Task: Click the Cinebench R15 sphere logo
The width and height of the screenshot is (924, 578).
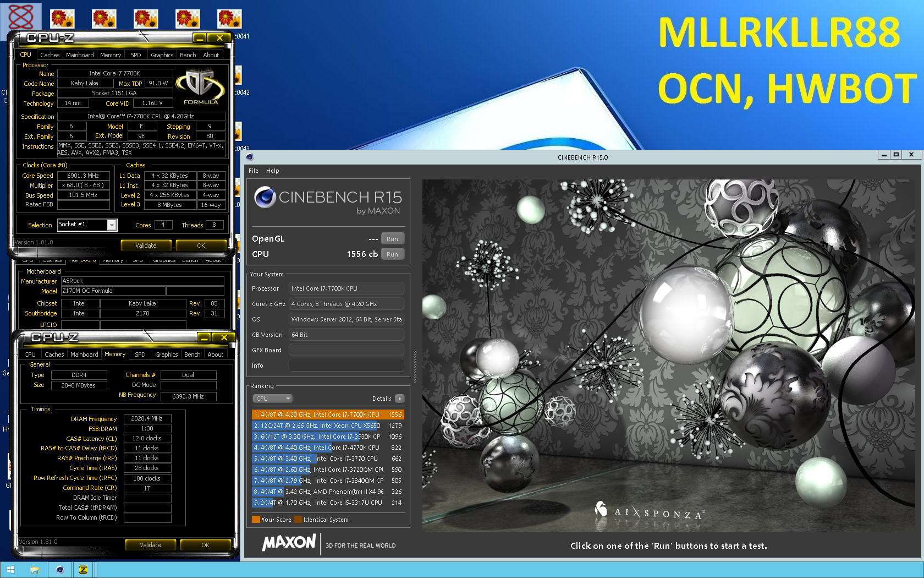Action: coord(265,197)
